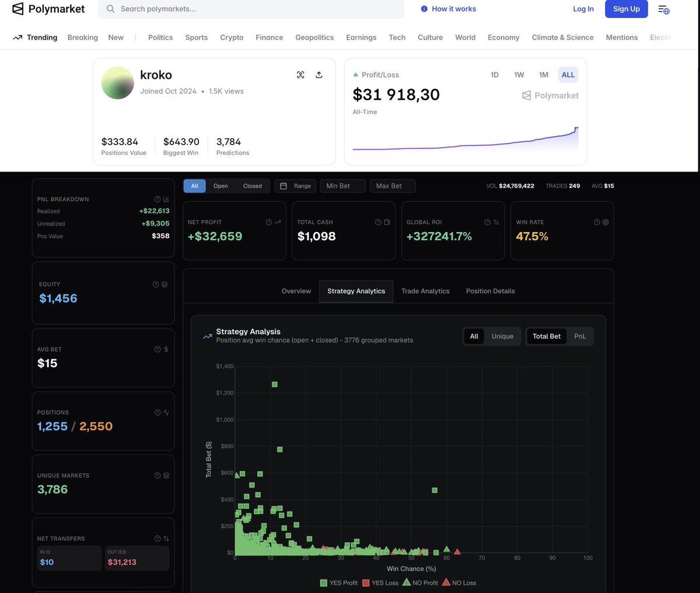Screen dimensions: 700x593
Task: Select the Open positions filter
Action: tap(220, 186)
